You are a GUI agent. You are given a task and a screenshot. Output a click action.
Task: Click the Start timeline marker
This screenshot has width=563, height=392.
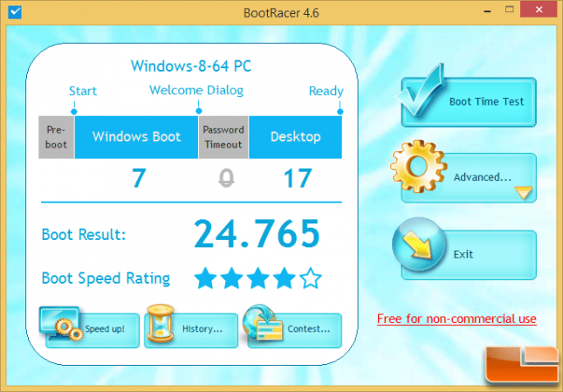[x=73, y=112]
